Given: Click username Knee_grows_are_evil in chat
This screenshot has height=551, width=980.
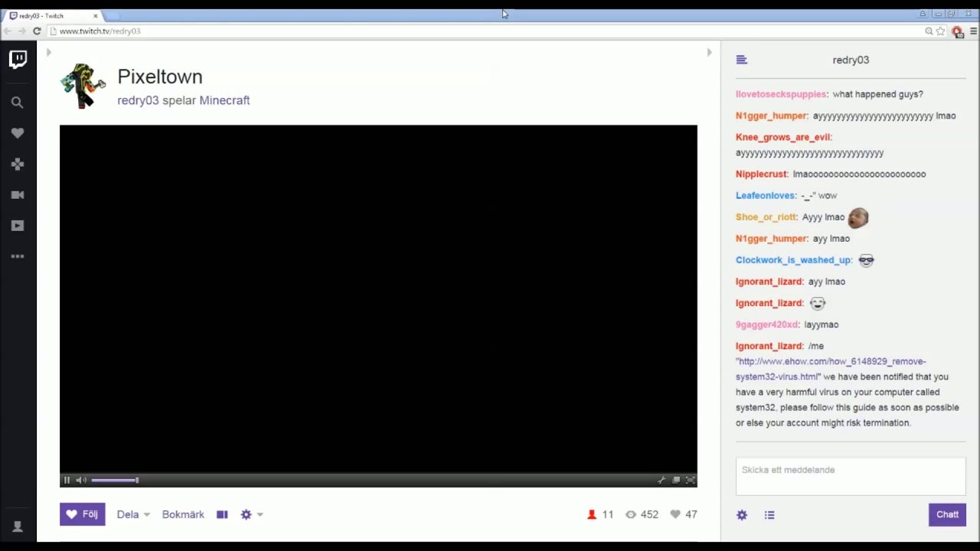Looking at the screenshot, I should click(x=782, y=137).
